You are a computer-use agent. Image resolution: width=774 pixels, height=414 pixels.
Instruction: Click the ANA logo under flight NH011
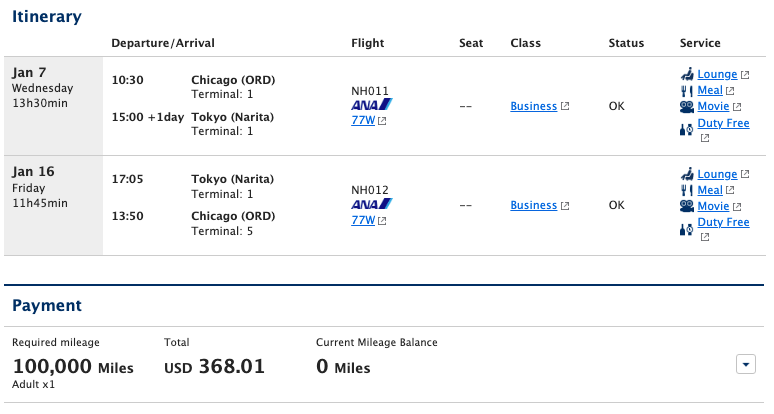coord(372,104)
